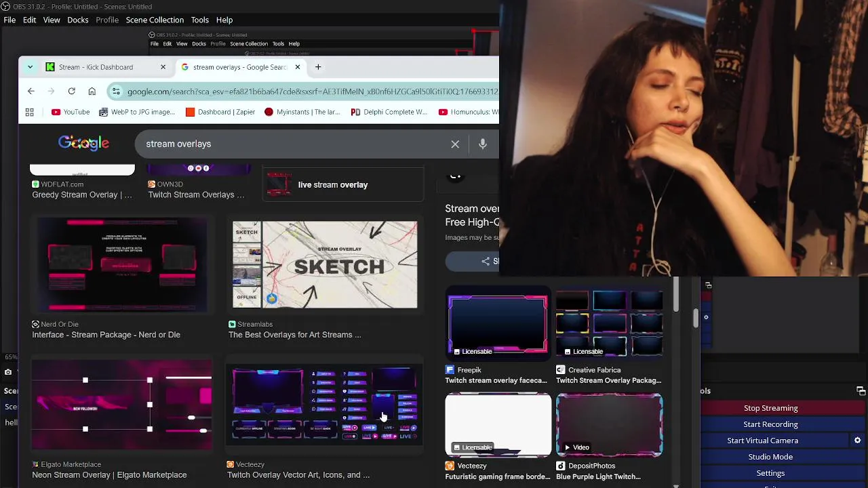Open the Sketch art stream overlay thumbnail
The image size is (868, 488).
(325, 264)
